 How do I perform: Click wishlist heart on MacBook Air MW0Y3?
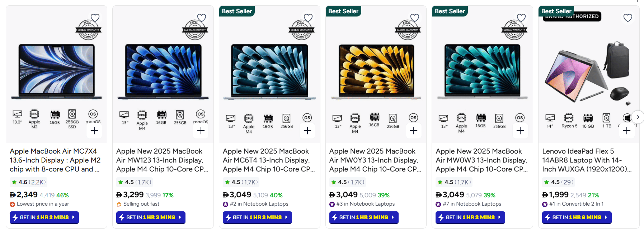pos(415,18)
